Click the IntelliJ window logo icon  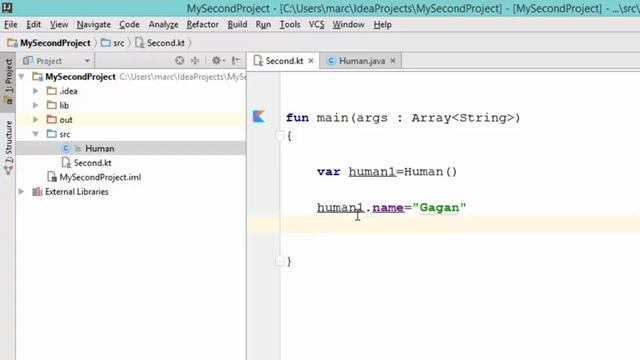7,7
